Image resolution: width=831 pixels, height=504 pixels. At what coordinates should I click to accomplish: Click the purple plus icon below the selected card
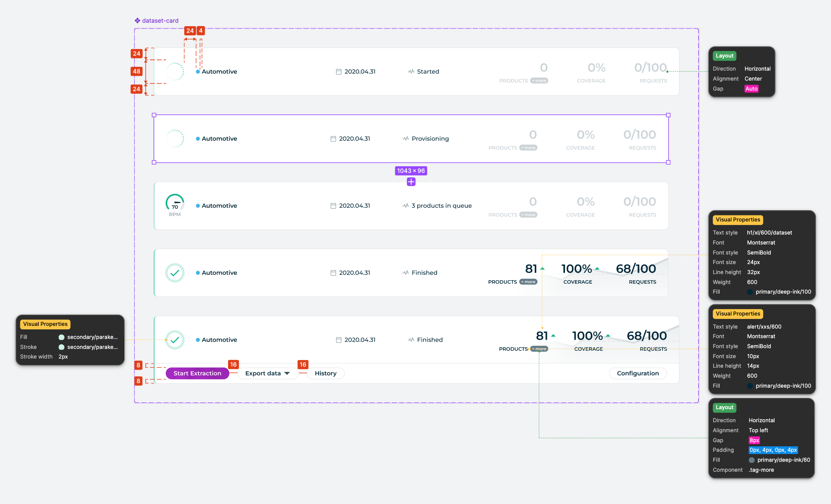[x=411, y=182]
